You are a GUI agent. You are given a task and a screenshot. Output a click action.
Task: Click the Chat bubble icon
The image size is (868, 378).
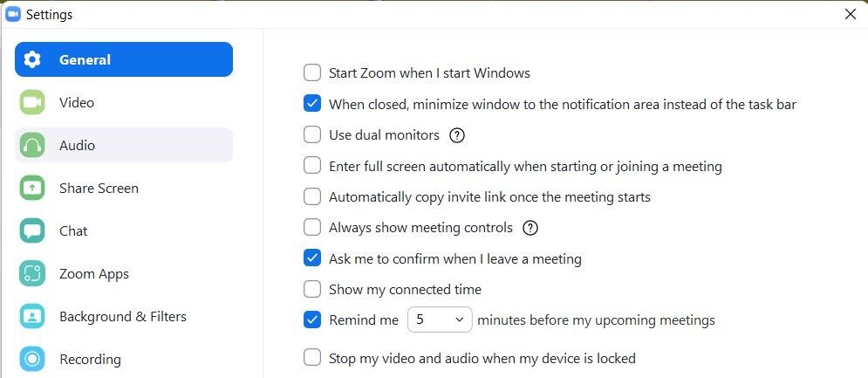point(32,231)
